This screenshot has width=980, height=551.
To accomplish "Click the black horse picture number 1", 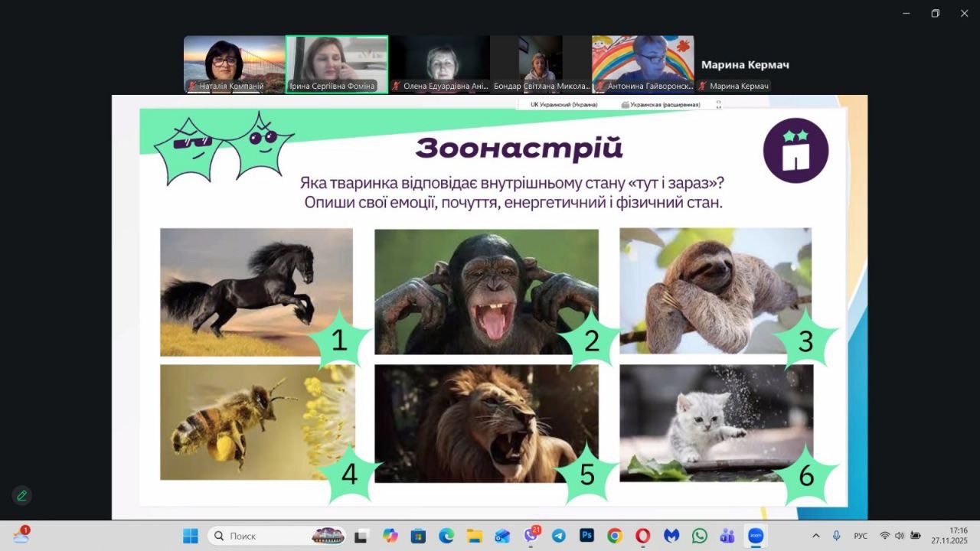I will [x=256, y=292].
